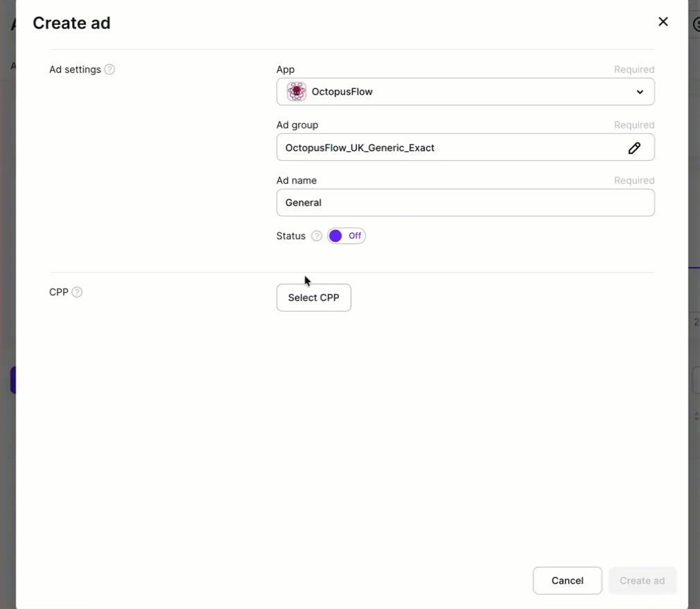Click the disabled Create ad button
This screenshot has height=609, width=700.
[x=642, y=581]
